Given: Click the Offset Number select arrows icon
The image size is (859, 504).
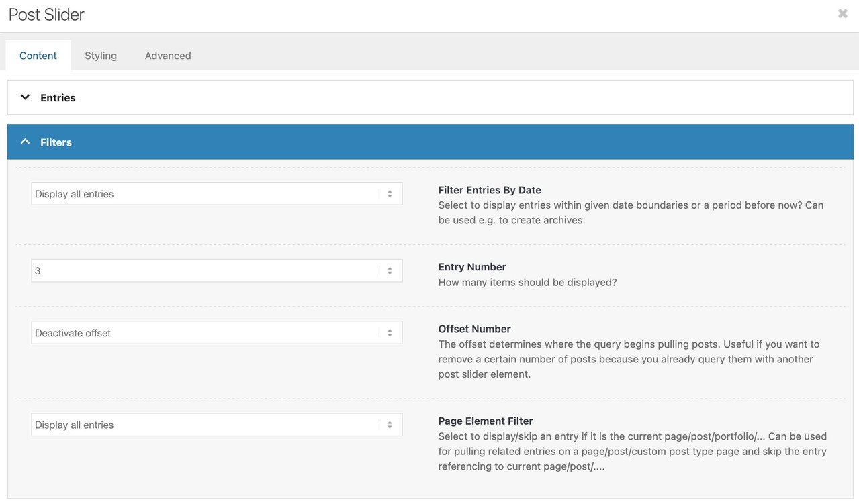Looking at the screenshot, I should (x=390, y=333).
